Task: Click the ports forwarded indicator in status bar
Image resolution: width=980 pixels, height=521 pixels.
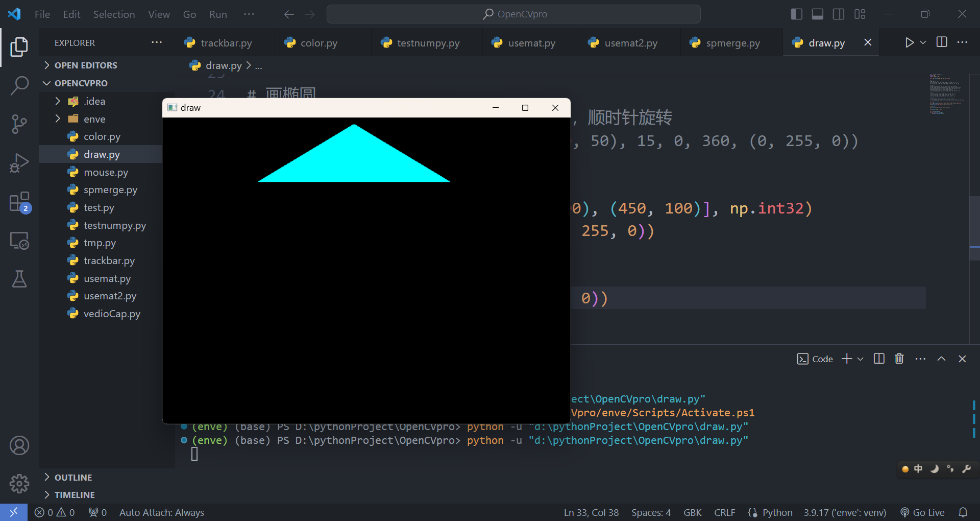Action: click(97, 512)
